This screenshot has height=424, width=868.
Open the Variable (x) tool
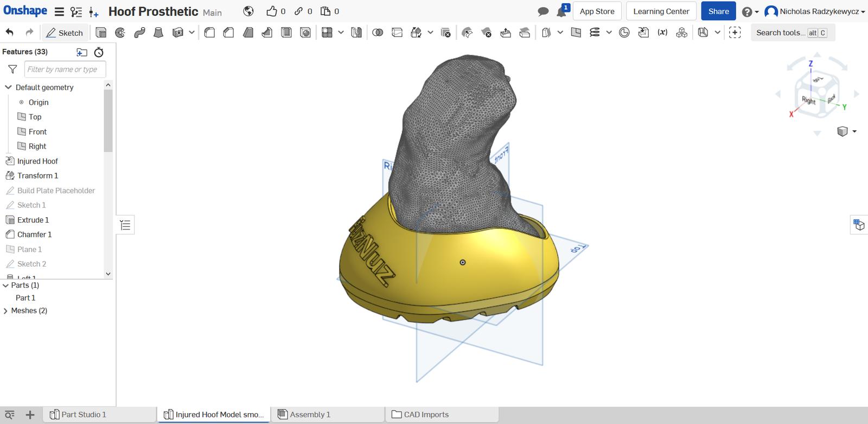click(662, 33)
